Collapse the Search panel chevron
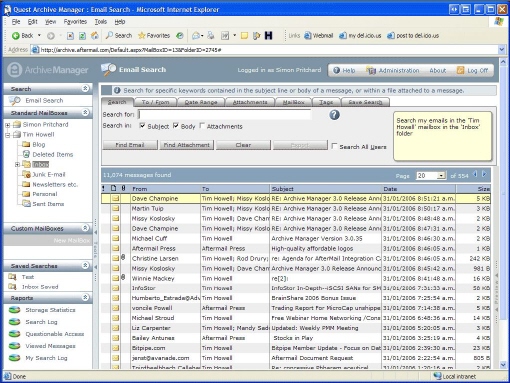This screenshot has height=383, width=510. tap(85, 88)
